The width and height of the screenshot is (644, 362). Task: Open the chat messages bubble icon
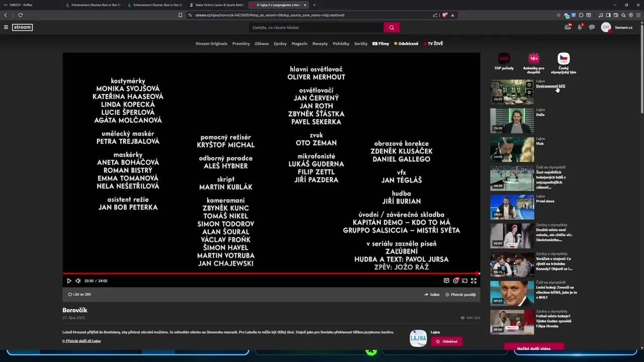pos(592,27)
